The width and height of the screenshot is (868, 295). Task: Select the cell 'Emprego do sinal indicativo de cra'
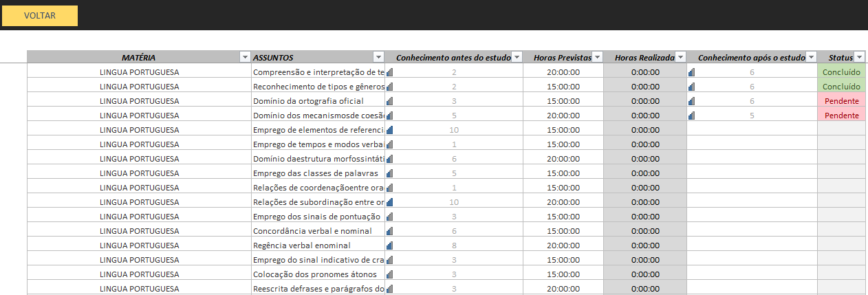318,259
